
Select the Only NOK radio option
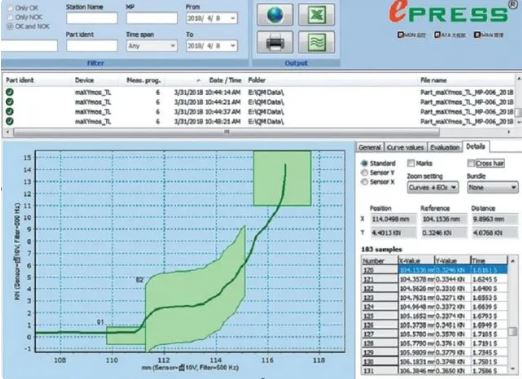pos(11,17)
